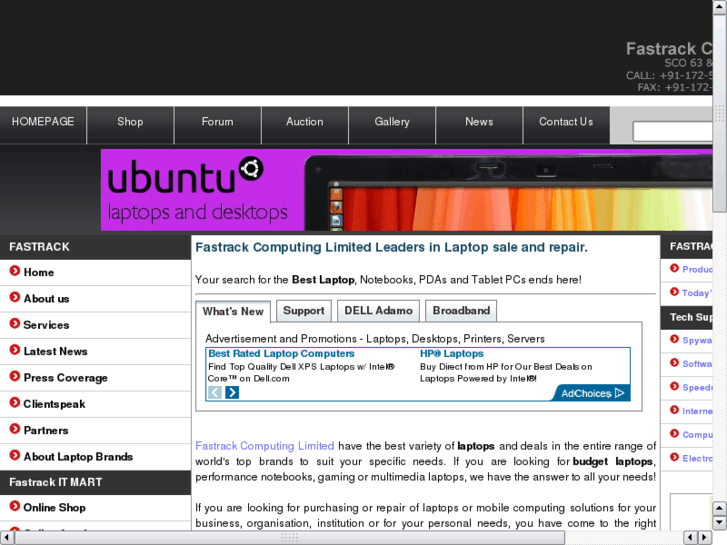Click the red arrow icon beside Press Coverage
727x545 pixels.
(x=15, y=376)
